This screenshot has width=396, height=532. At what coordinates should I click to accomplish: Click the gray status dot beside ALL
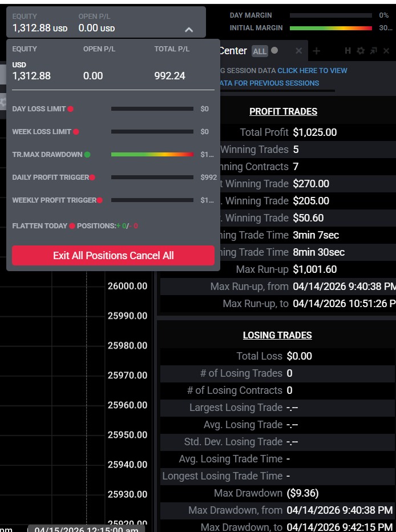point(274,51)
